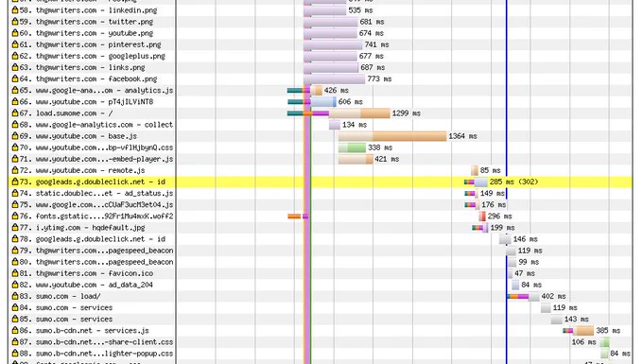
Task: Click the lock icon on row 66 pT4jILViNT8
Action: click(15, 102)
